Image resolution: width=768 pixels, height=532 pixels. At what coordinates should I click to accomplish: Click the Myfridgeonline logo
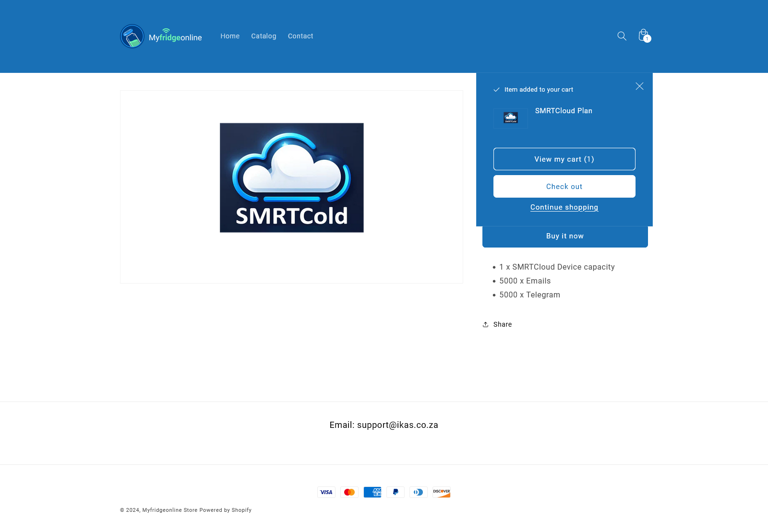[161, 36]
